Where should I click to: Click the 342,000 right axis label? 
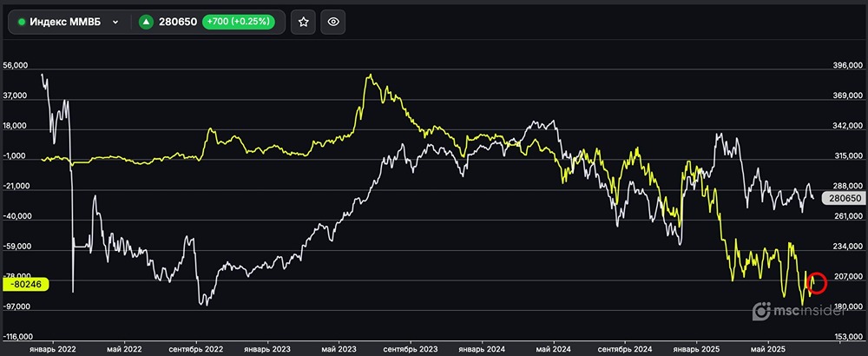click(849, 126)
